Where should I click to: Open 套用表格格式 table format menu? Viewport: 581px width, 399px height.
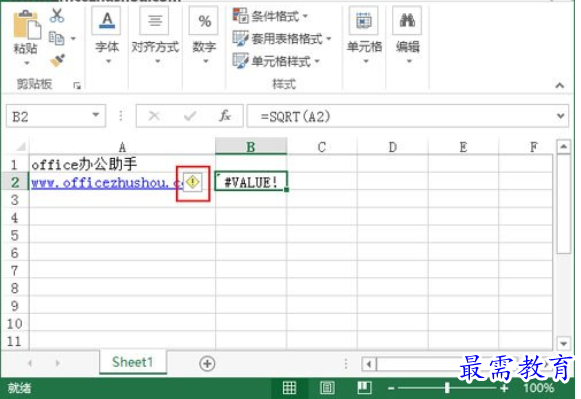point(282,39)
